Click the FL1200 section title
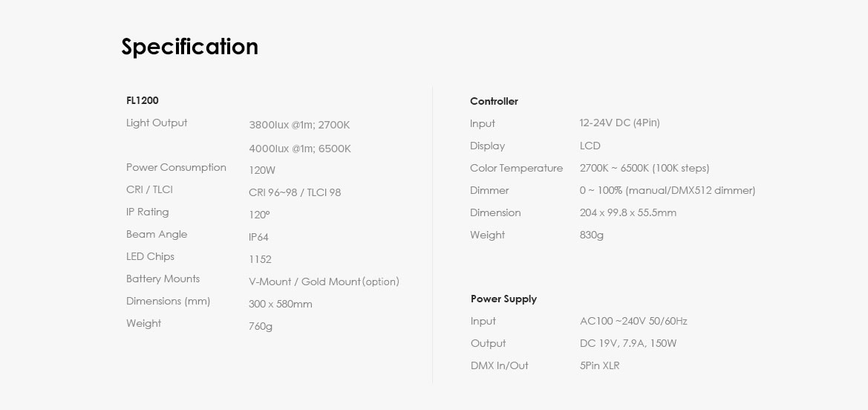Viewport: 868px width, 410px height. [143, 100]
